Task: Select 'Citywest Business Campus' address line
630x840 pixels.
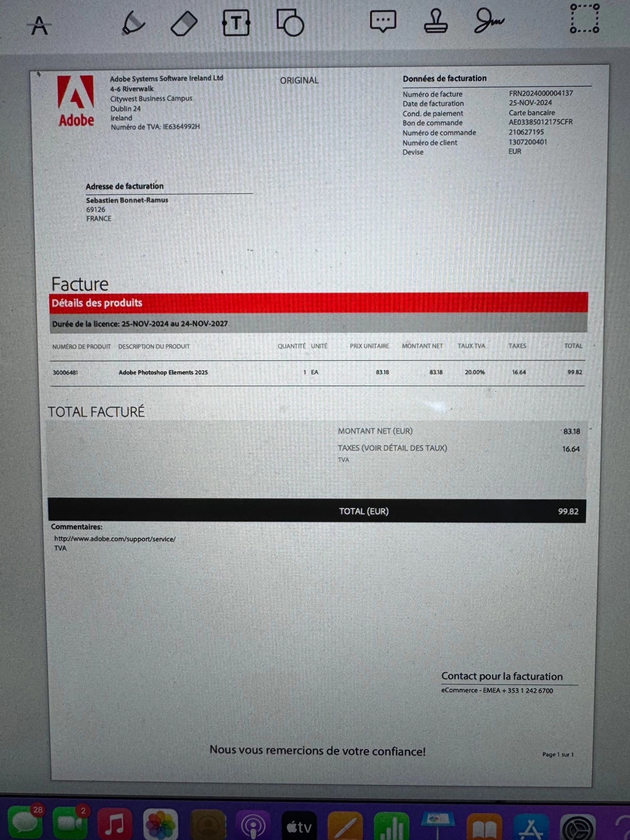Action: pyautogui.click(x=151, y=98)
